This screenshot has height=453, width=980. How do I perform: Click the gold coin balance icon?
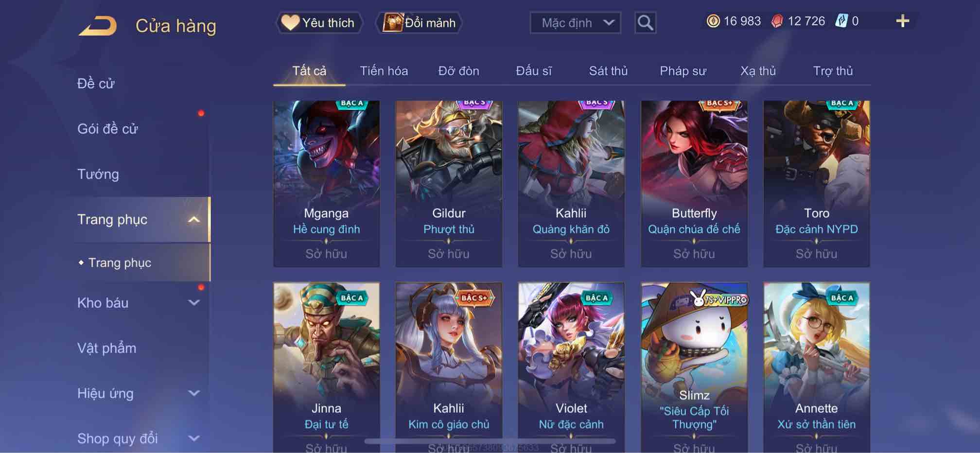[x=713, y=21]
